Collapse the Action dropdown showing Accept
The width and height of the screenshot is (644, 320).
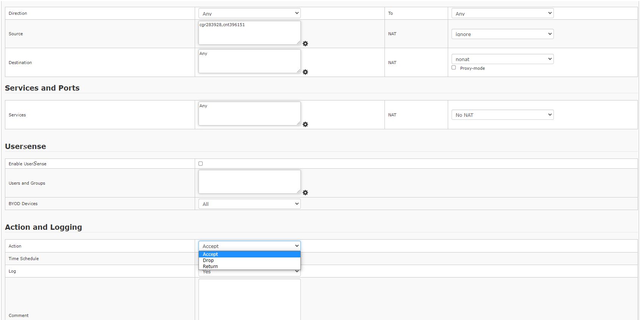coord(250,246)
